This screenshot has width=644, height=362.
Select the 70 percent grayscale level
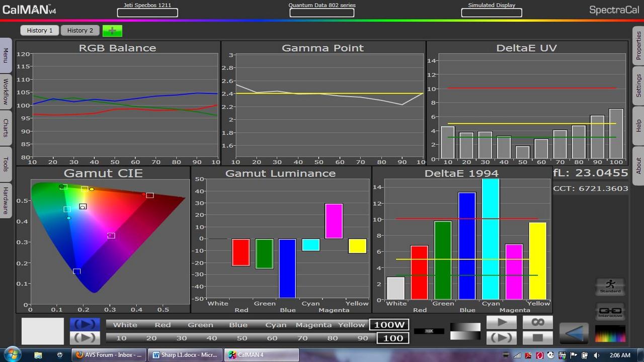(x=302, y=338)
